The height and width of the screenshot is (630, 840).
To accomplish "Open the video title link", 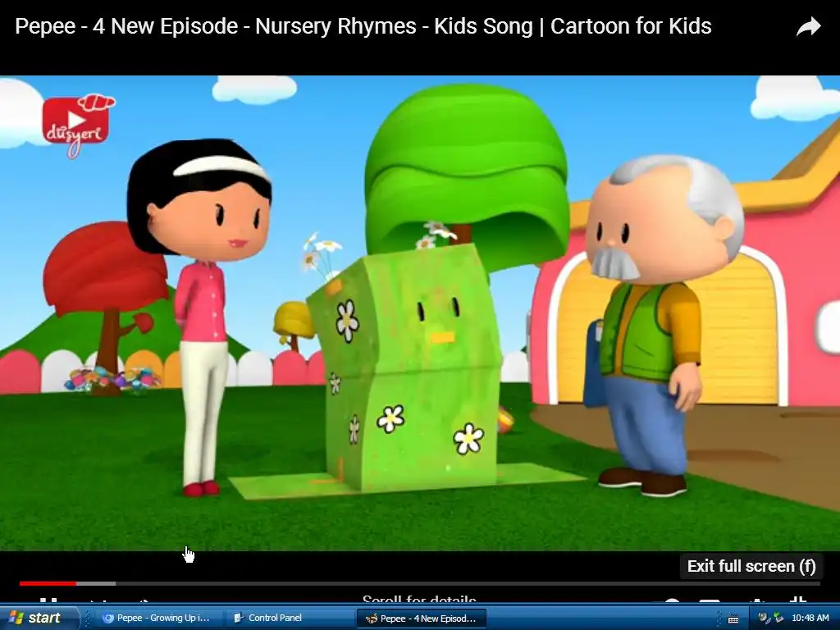I will tap(363, 26).
